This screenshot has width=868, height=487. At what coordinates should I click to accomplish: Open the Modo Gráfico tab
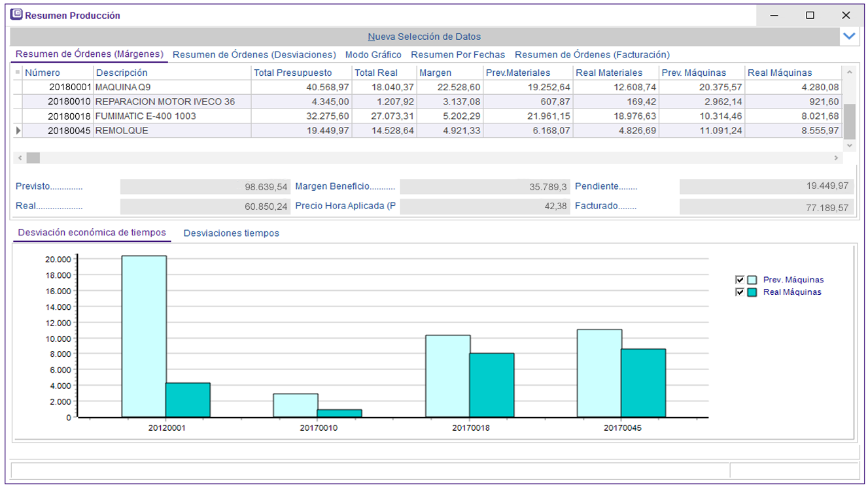tap(373, 55)
